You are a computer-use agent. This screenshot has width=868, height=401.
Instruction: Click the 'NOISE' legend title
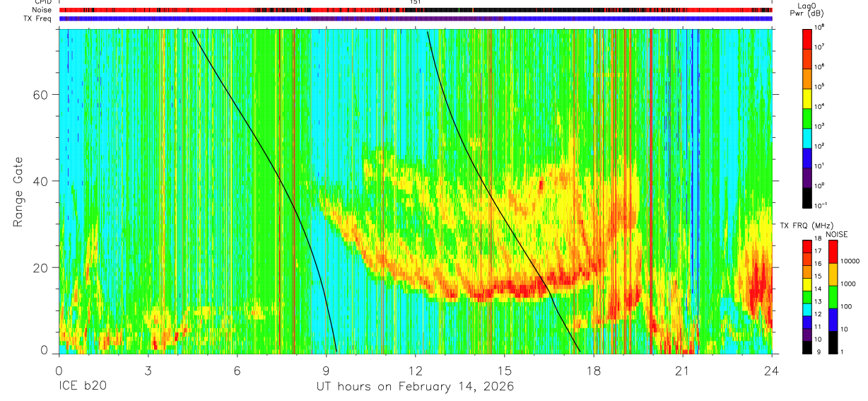[837, 233]
